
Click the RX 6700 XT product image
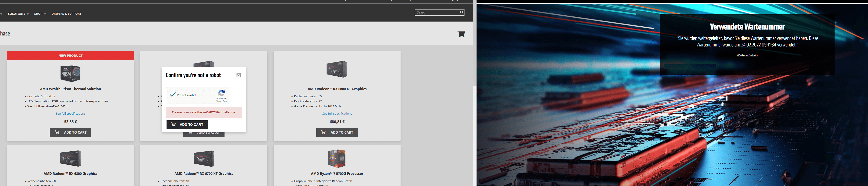(204, 158)
